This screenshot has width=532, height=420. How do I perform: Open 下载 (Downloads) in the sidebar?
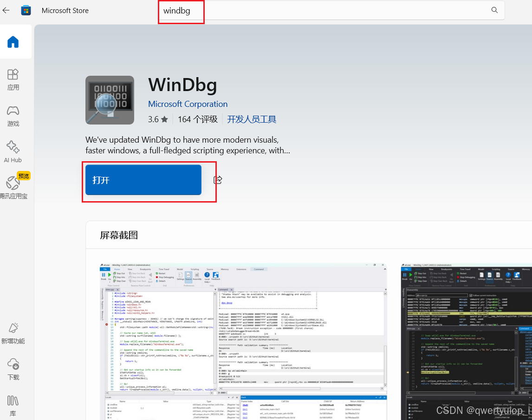[x=13, y=369]
